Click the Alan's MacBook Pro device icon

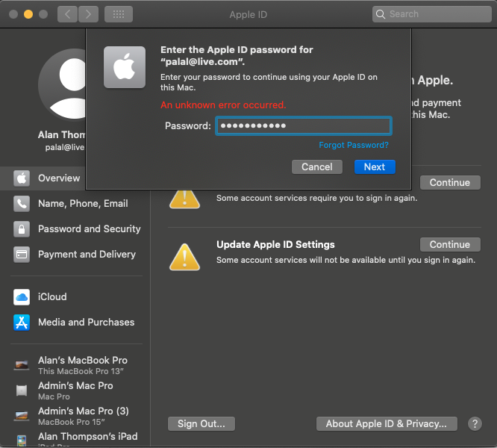22,365
